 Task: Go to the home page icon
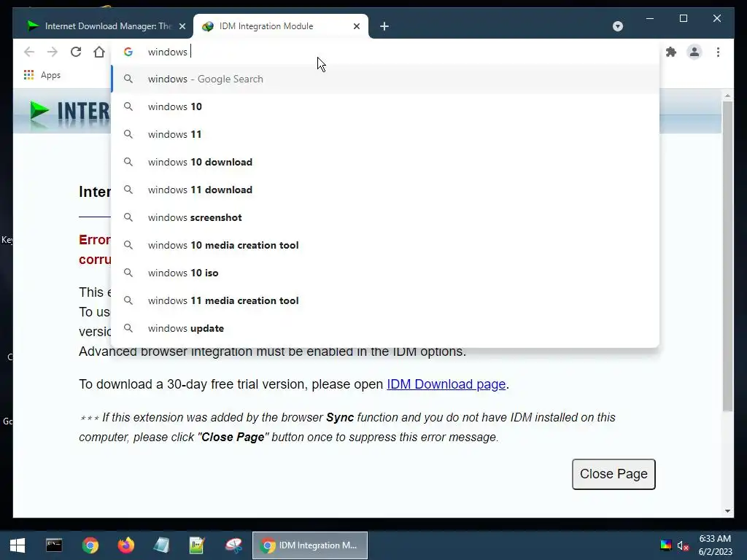tap(99, 52)
